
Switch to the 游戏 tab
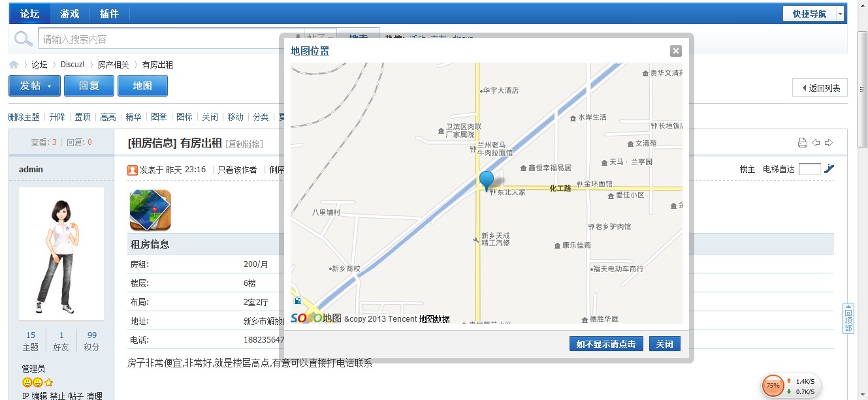[70, 14]
